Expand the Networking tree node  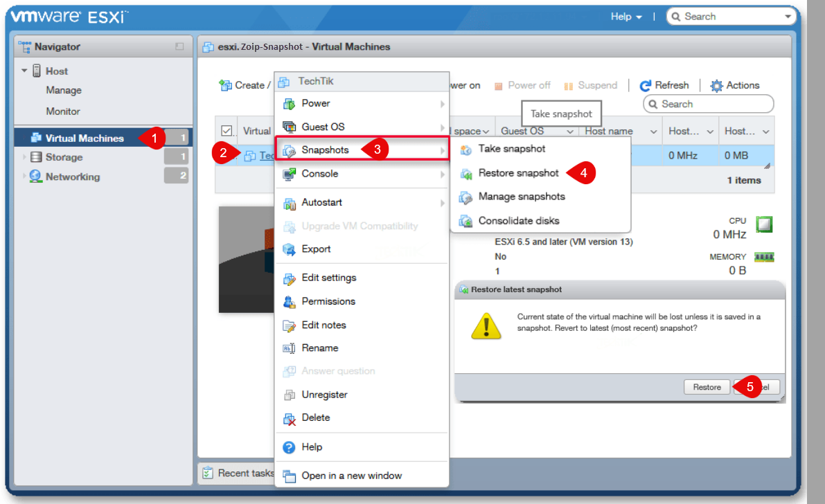pos(24,177)
